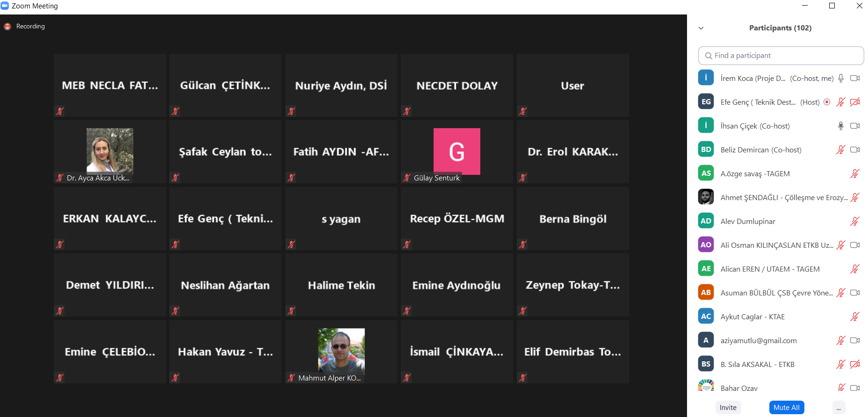
Task: Click the camera icon for İrem Koca
Action: [x=855, y=78]
